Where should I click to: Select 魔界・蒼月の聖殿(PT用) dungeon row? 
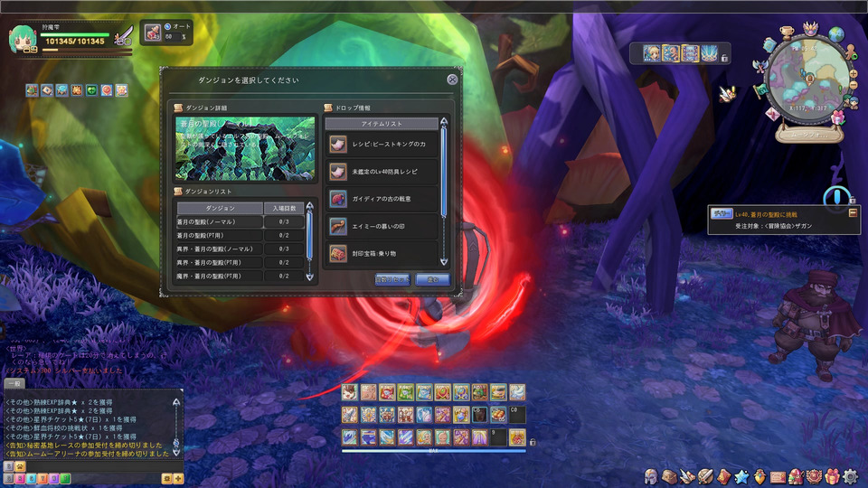(241, 276)
